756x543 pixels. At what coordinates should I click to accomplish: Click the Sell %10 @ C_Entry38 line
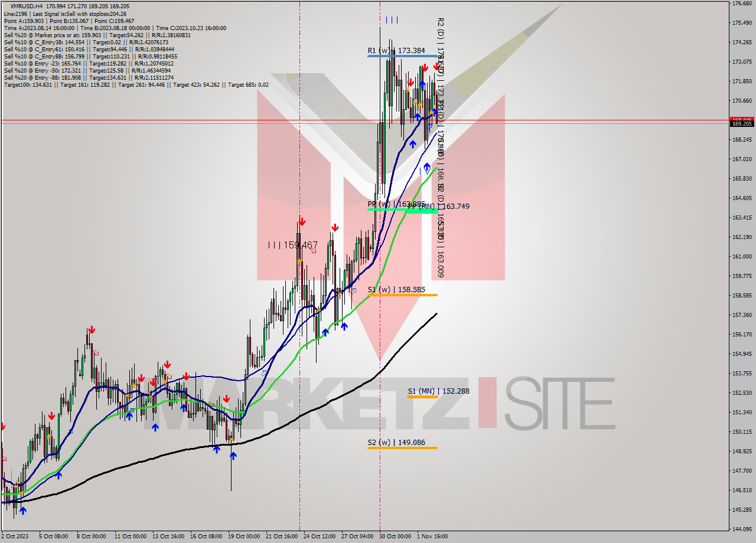coord(86,42)
